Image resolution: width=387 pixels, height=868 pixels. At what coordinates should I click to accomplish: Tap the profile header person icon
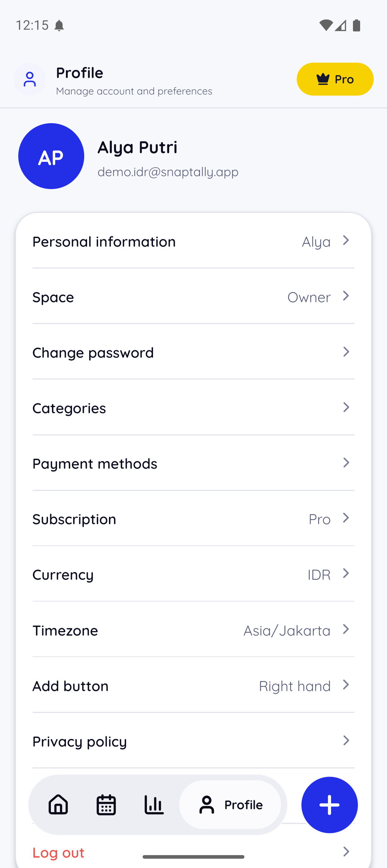(x=30, y=79)
